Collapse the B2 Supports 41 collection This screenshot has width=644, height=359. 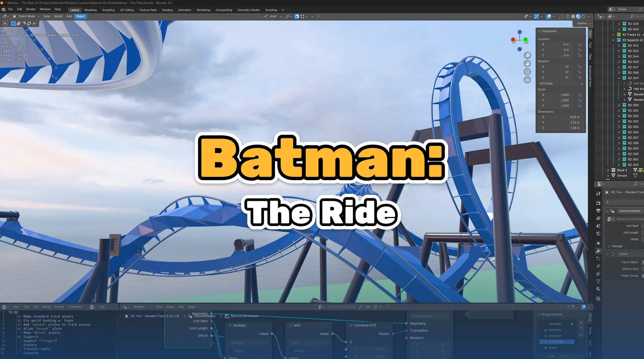613,40
